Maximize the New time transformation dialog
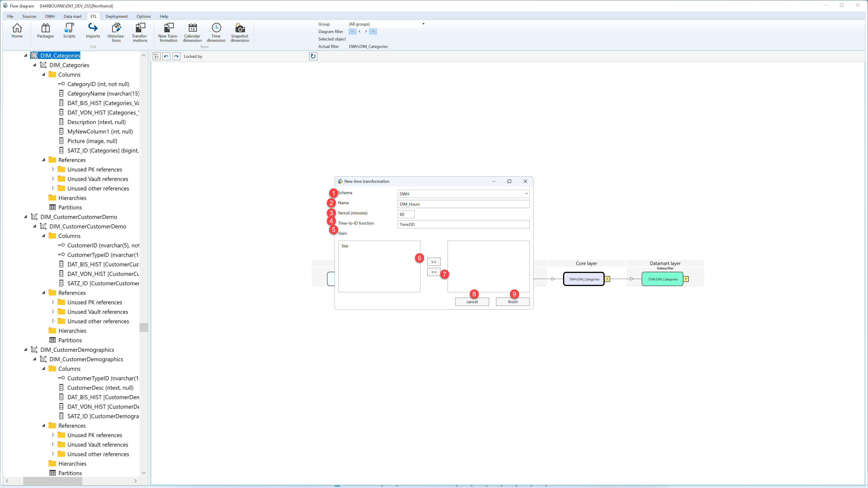Screen dimensions: 868x488 point(509,181)
